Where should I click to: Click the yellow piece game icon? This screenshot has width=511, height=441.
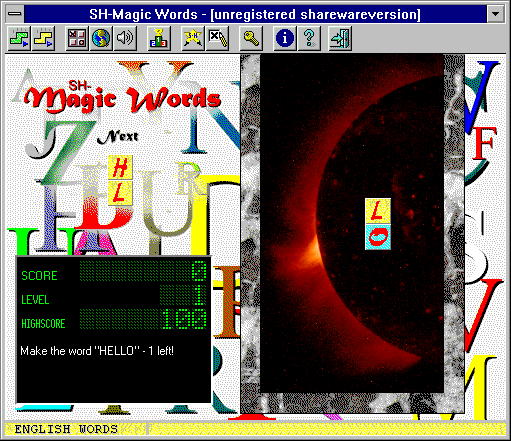(43, 39)
